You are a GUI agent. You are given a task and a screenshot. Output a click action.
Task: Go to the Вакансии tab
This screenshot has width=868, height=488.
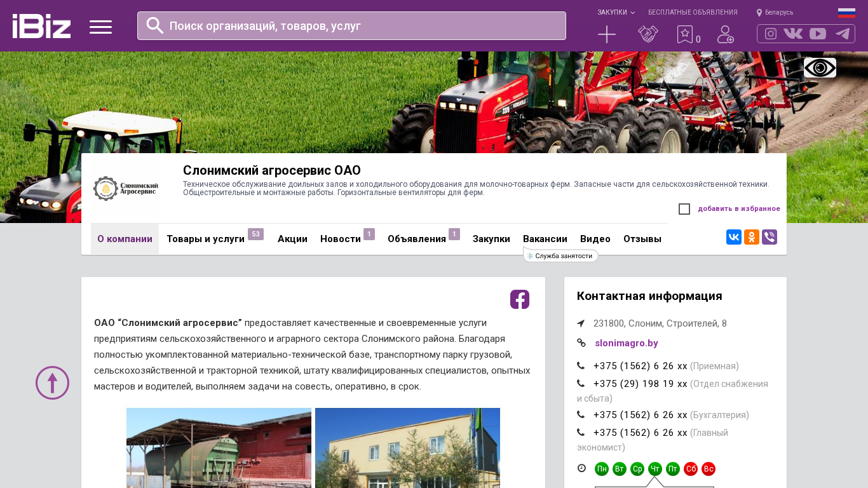[x=545, y=239]
